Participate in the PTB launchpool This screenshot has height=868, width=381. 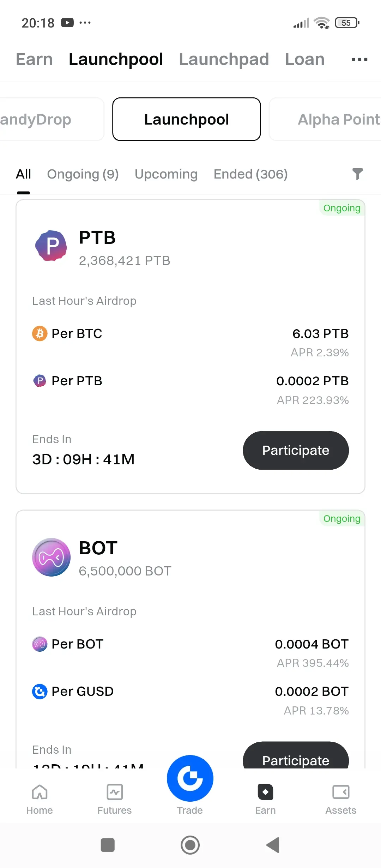tap(296, 450)
